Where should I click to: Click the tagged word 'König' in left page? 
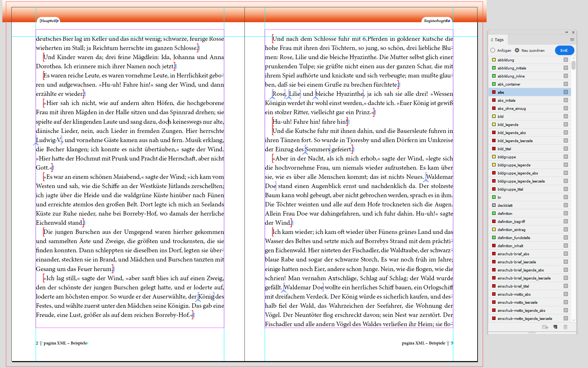pyautogui.click(x=206, y=296)
